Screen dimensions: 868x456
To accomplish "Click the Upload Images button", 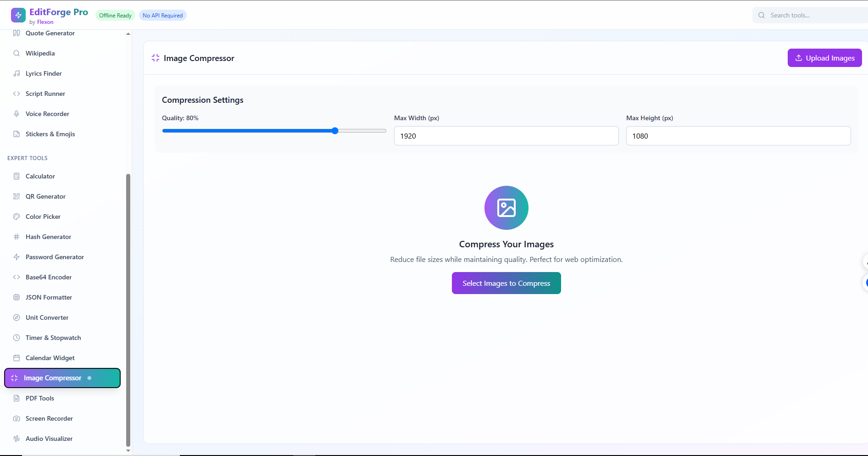I will coord(824,58).
